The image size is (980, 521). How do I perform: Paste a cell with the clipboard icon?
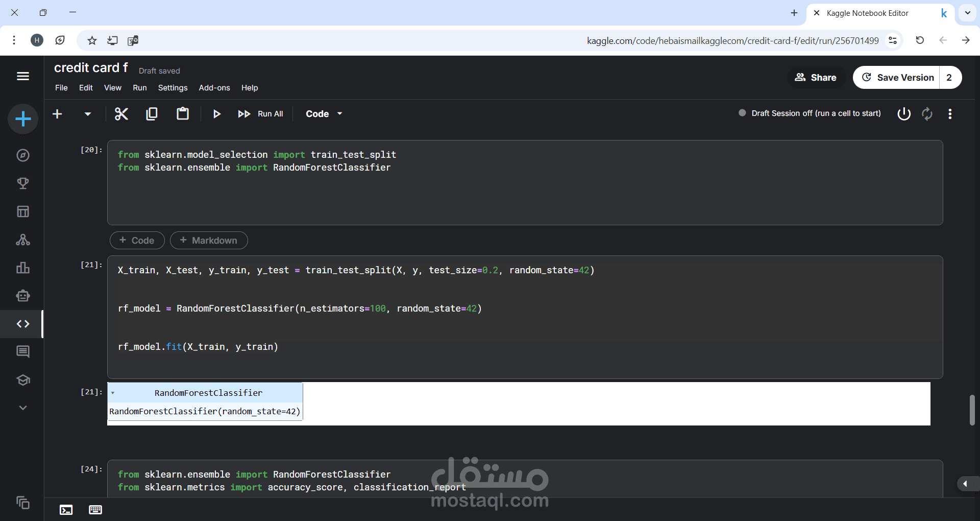[x=183, y=113]
